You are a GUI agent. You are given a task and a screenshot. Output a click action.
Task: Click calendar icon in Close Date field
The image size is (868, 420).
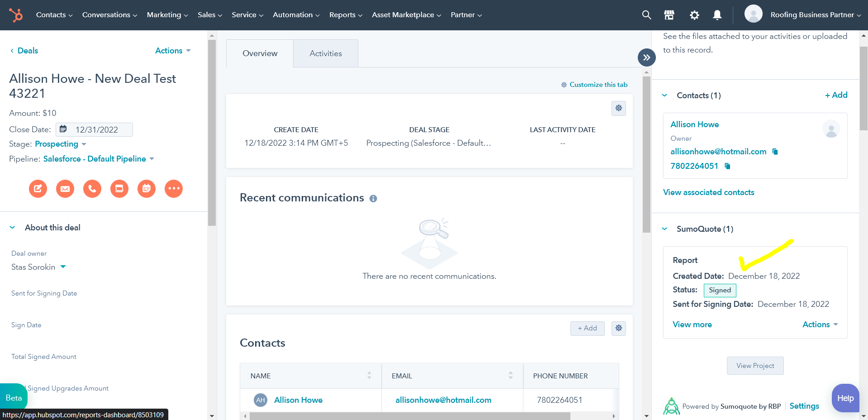coord(63,129)
